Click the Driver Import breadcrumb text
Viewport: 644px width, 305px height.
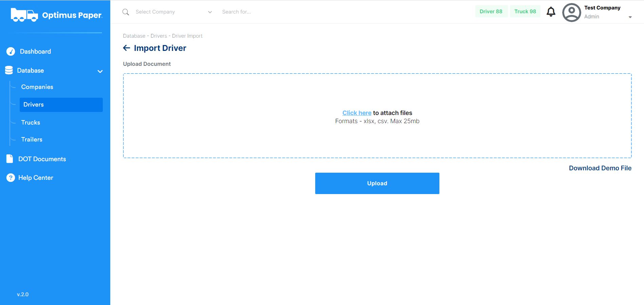pyautogui.click(x=187, y=36)
